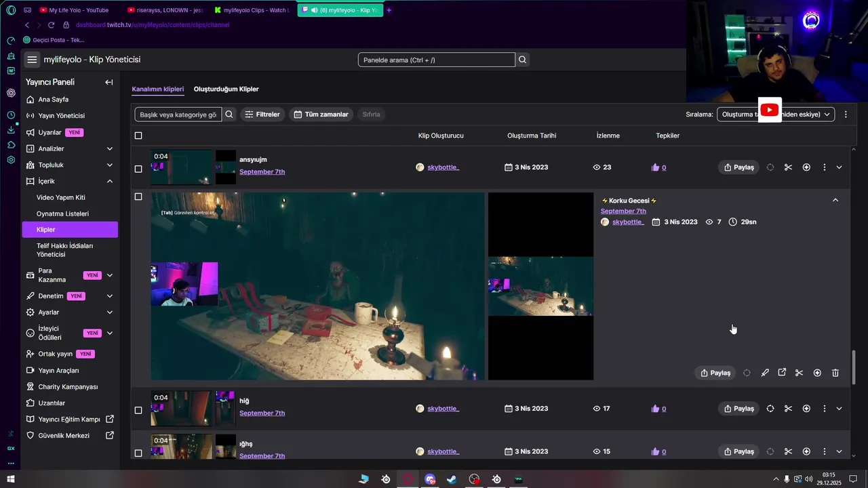Check the box for Korku Gecesi clip
868x488 pixels.
click(x=138, y=197)
